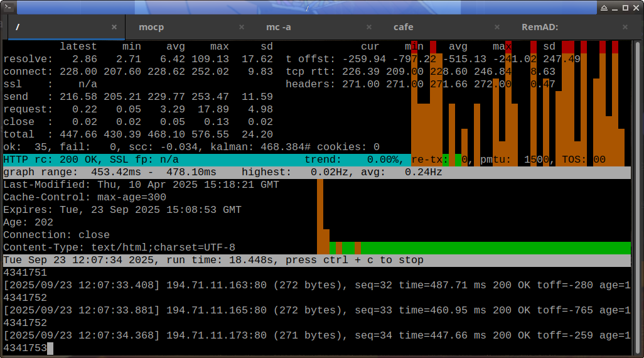
Task: Close the "/" tab
Action: [114, 28]
